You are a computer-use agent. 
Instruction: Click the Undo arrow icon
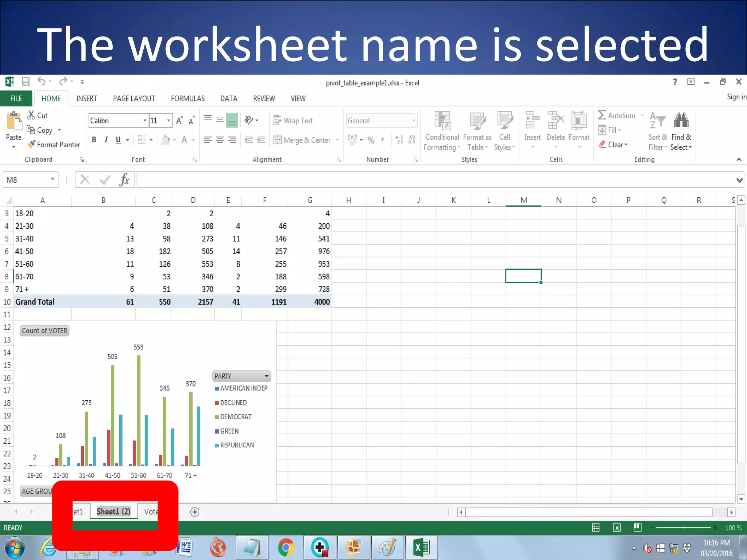tap(41, 81)
